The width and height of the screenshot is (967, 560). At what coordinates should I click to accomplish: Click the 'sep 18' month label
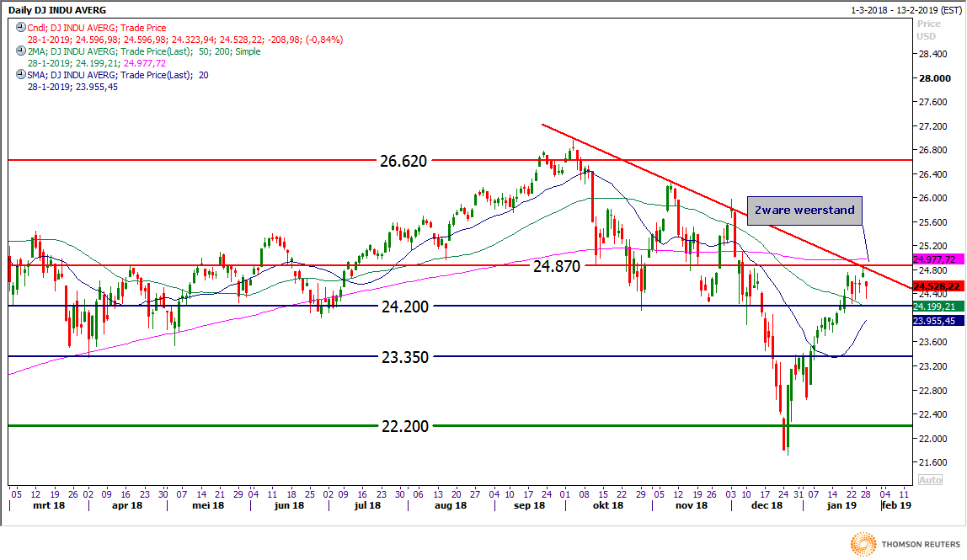(530, 506)
